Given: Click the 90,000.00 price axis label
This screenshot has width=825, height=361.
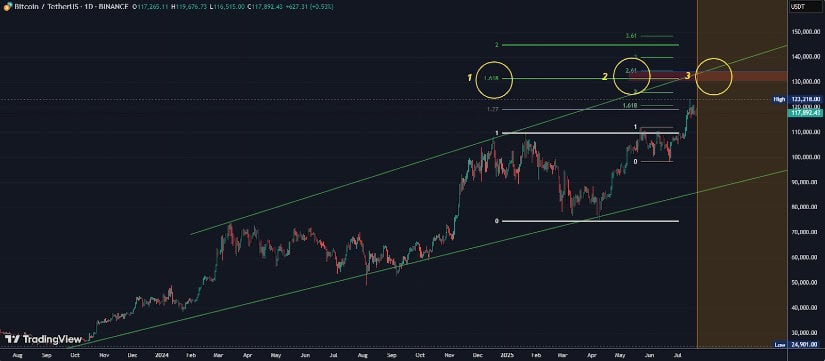Looking at the screenshot, I should [x=805, y=182].
